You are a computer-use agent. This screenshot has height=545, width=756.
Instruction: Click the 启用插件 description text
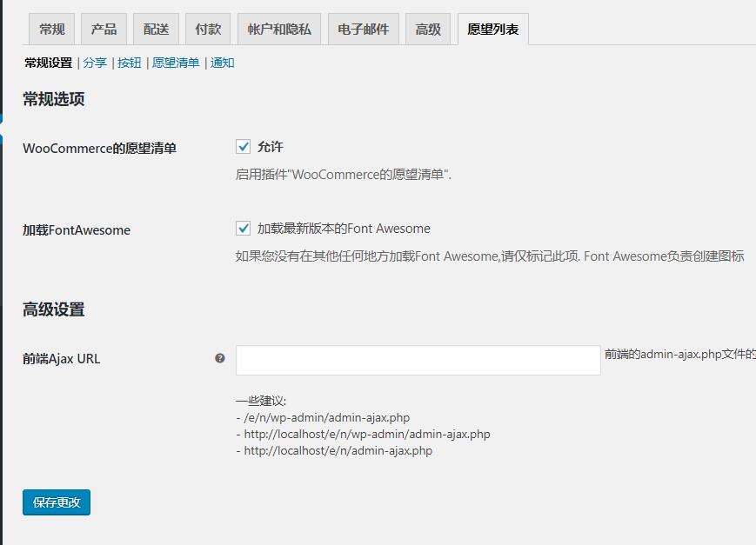[344, 175]
